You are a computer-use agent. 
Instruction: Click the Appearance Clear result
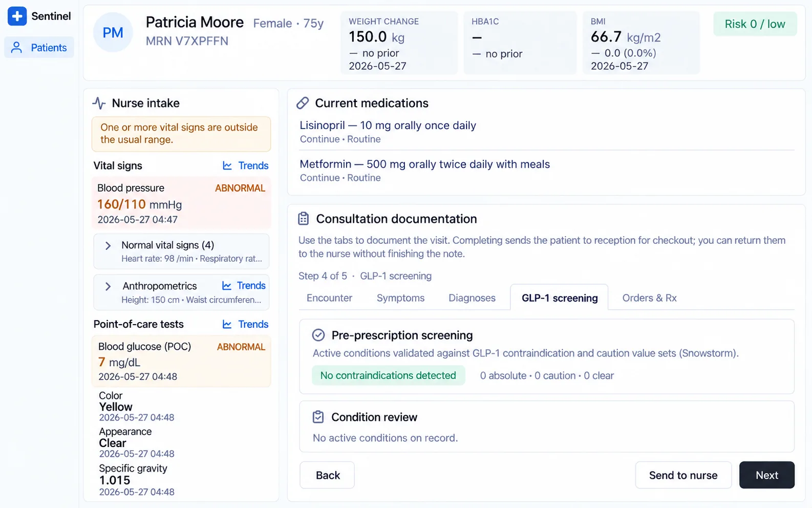point(137,443)
